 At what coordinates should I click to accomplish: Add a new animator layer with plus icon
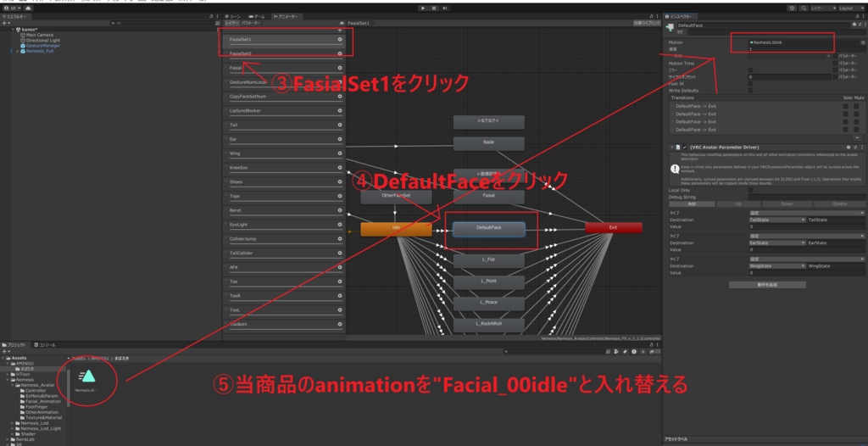(339, 30)
